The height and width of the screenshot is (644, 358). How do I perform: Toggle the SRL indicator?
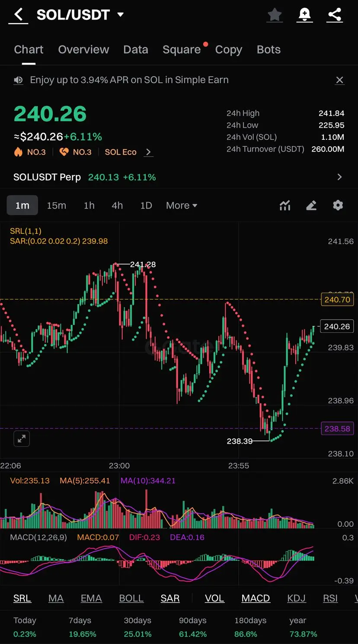pyautogui.click(x=22, y=598)
